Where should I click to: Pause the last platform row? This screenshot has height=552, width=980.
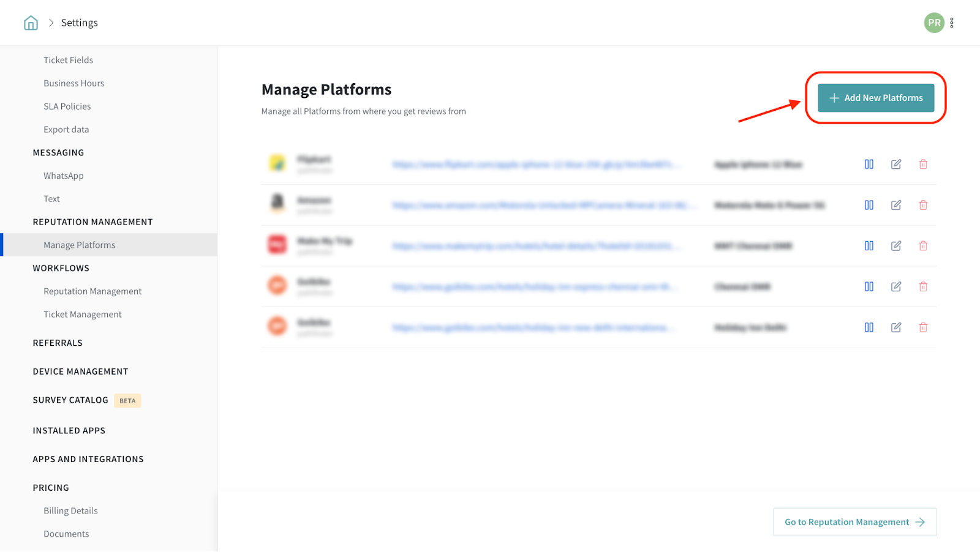tap(869, 327)
